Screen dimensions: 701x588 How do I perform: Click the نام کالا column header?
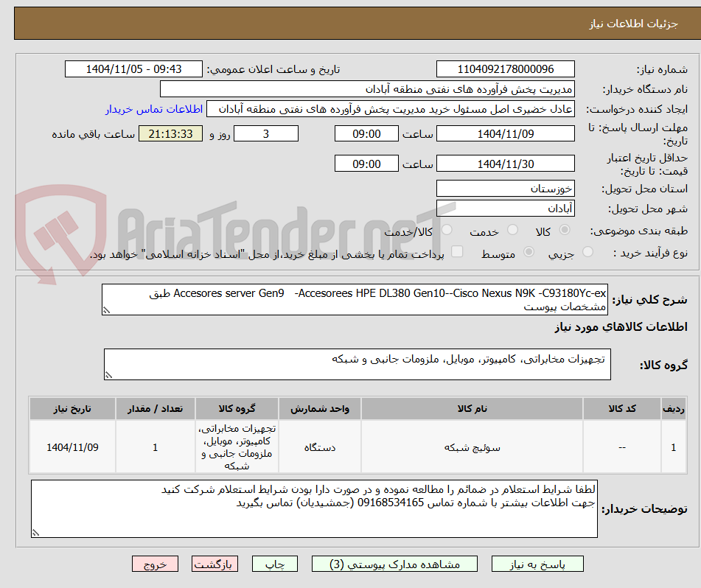472,409
